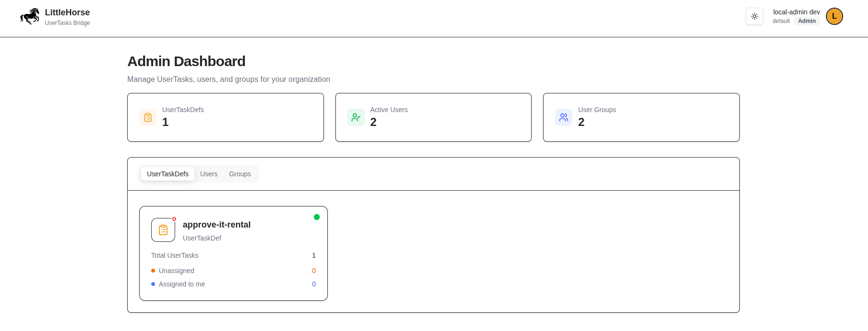Click the Admin role badge
The width and height of the screenshot is (868, 331).
coord(807,21)
